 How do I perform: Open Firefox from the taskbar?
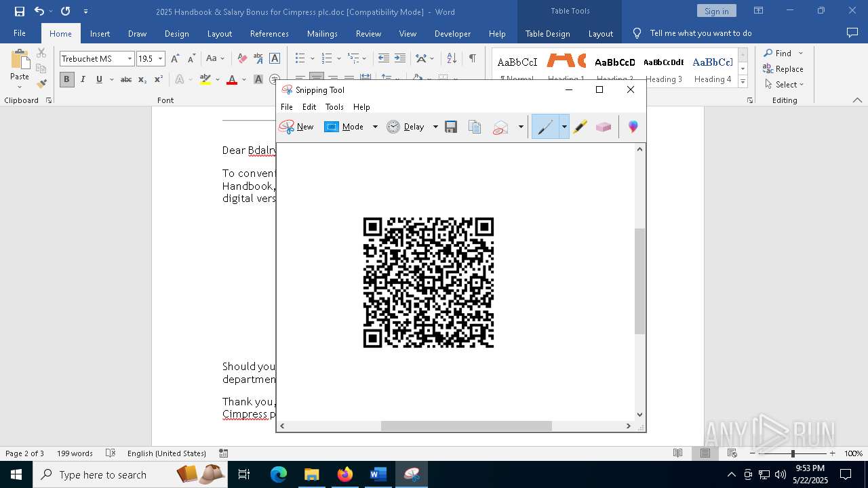345,474
